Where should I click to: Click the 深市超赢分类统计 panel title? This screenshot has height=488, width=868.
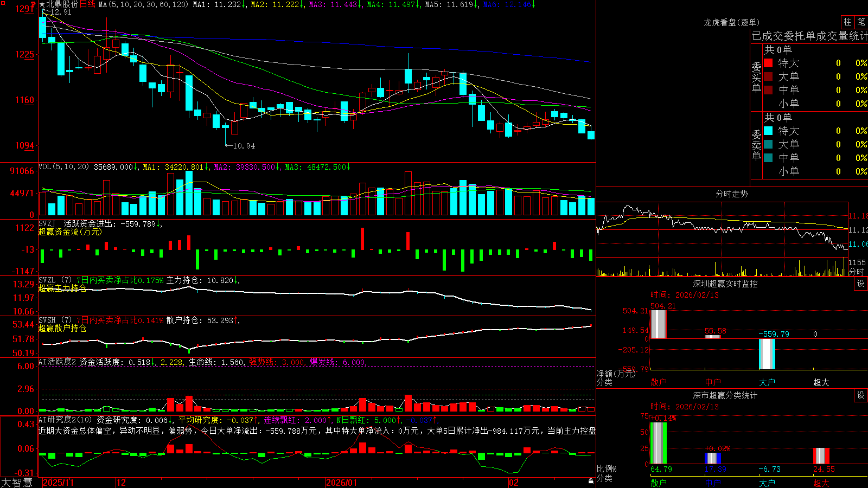click(725, 395)
